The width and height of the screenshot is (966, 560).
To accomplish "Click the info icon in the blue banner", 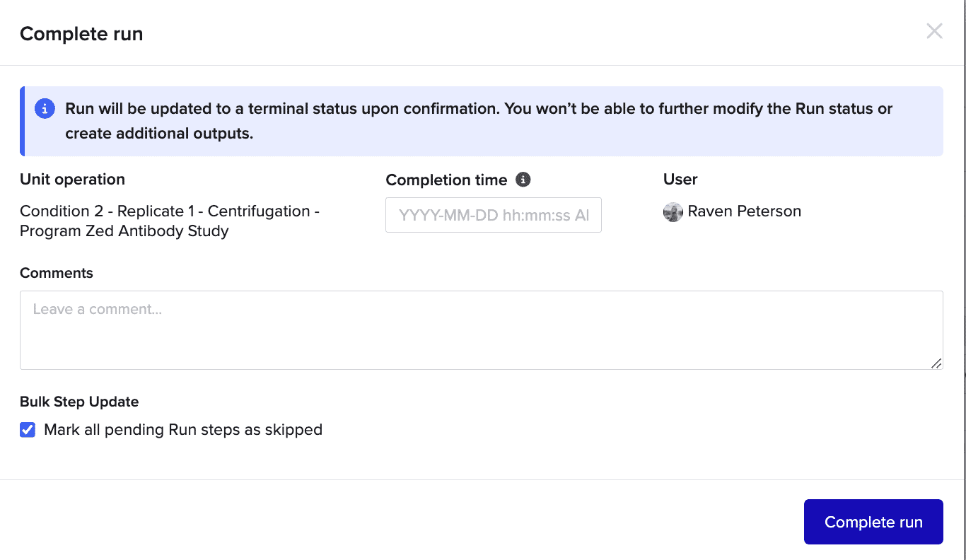I will point(45,109).
